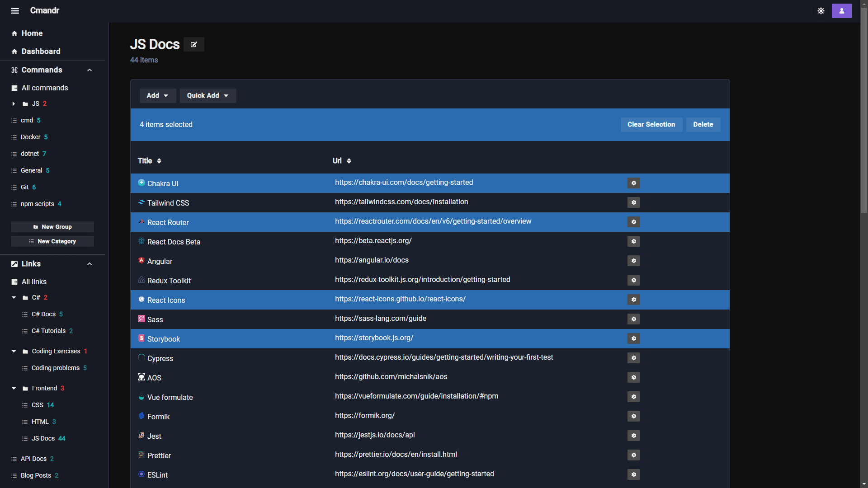Screen dimensions: 868x488
Task: Click the edit icon next to JS Docs
Action: (194, 44)
